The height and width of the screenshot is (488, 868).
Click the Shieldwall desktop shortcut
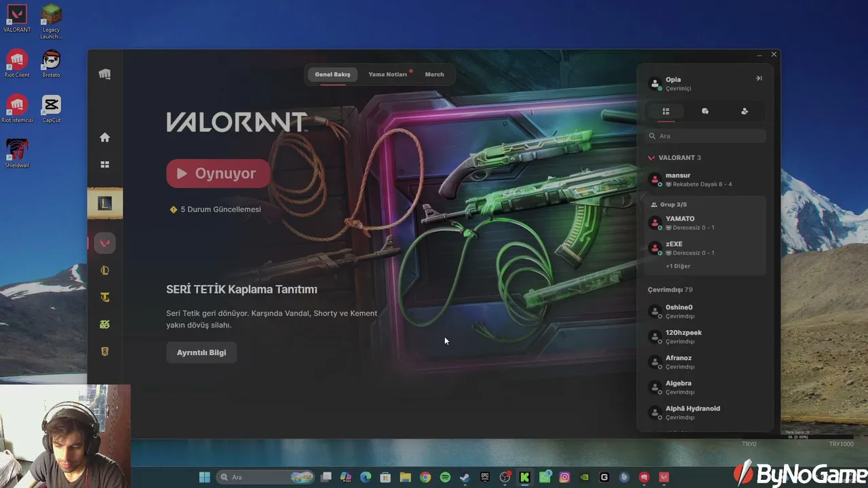tap(17, 154)
